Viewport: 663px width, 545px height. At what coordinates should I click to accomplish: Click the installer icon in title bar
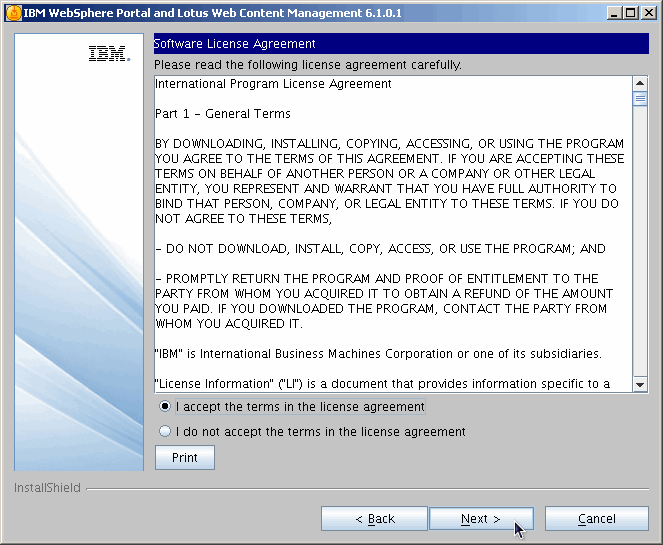coord(13,13)
